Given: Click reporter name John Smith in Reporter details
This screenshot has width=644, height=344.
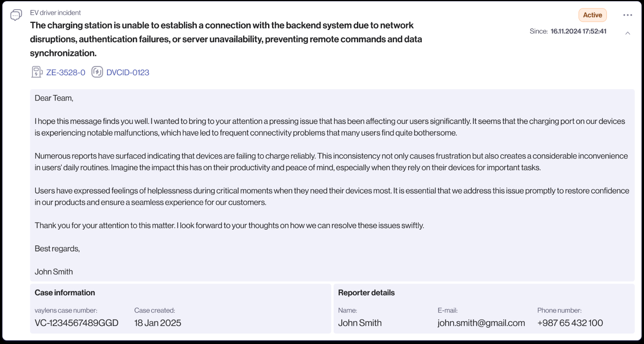Looking at the screenshot, I should (x=360, y=323).
